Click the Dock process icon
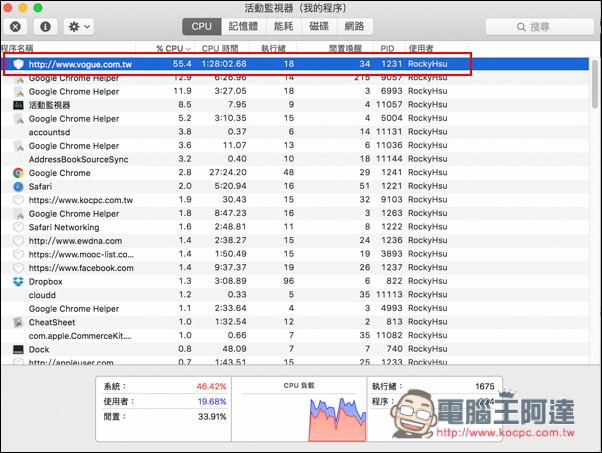 18,349
